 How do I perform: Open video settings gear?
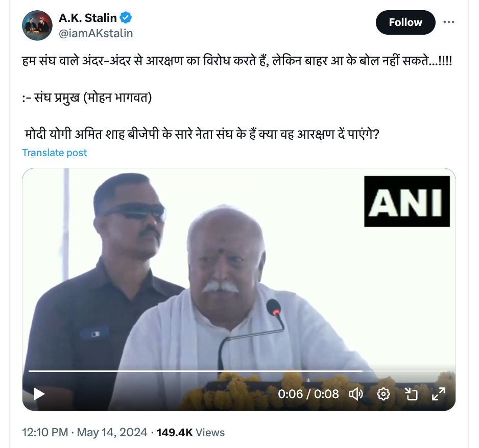(x=384, y=394)
